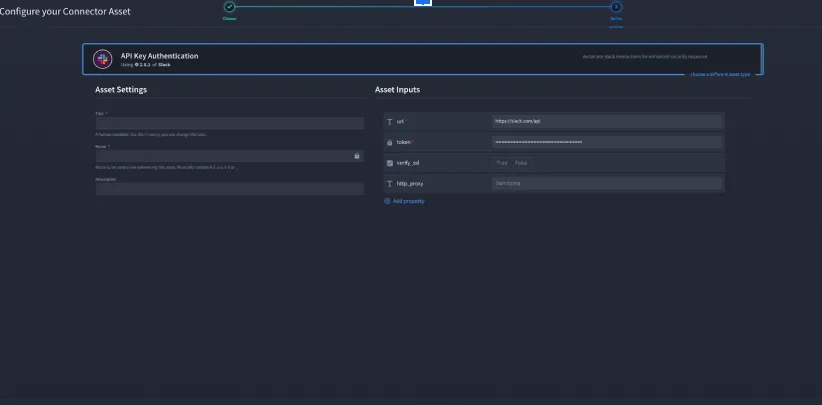Click the Choose step label

pos(230,18)
